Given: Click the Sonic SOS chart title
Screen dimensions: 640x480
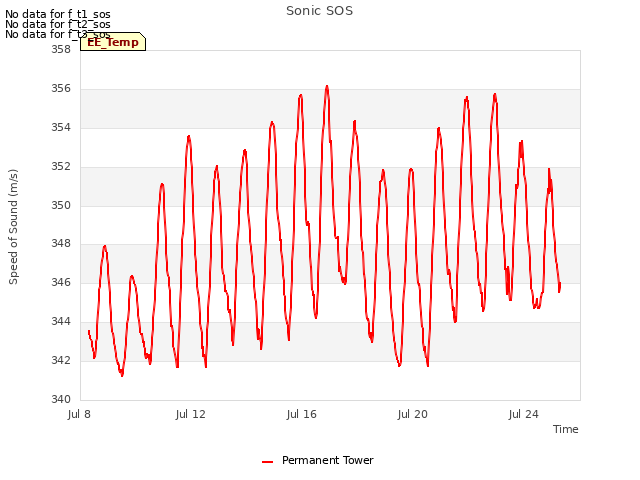Looking at the screenshot, I should pos(319,11).
